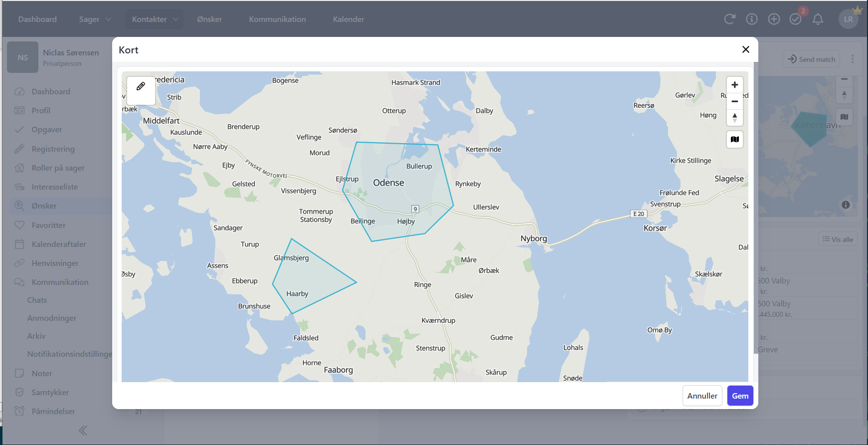Open the LR user avatar menu
The height and width of the screenshot is (445, 868).
848,19
